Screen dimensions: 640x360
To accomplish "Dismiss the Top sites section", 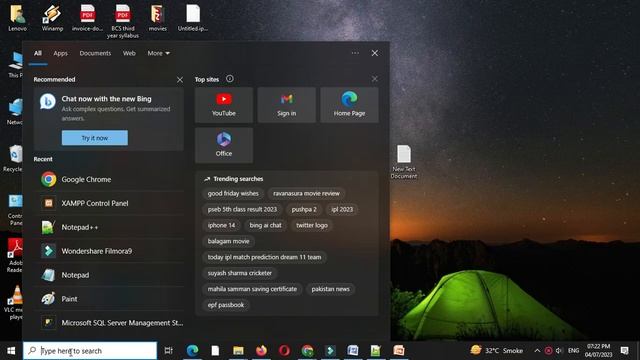I will pyautogui.click(x=374, y=79).
